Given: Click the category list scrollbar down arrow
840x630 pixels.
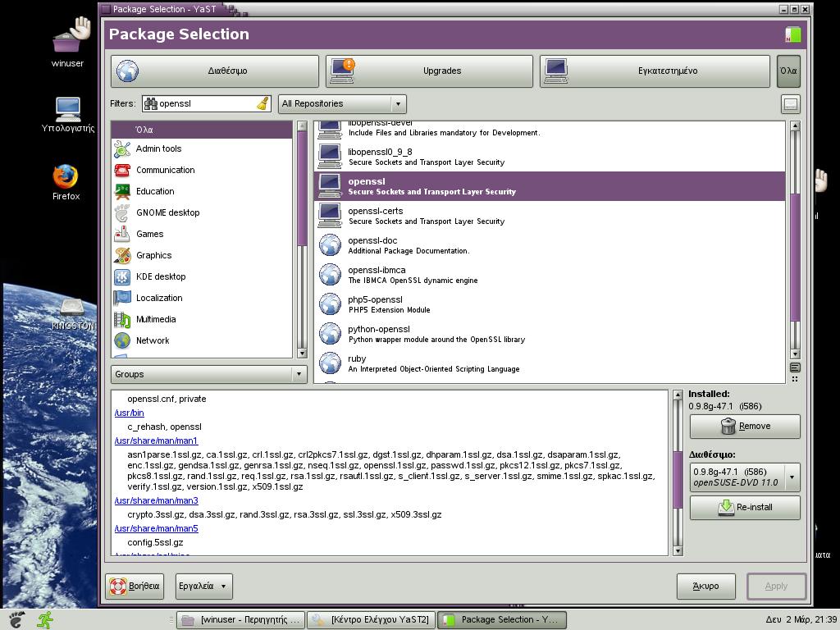Looking at the screenshot, I should [x=302, y=354].
